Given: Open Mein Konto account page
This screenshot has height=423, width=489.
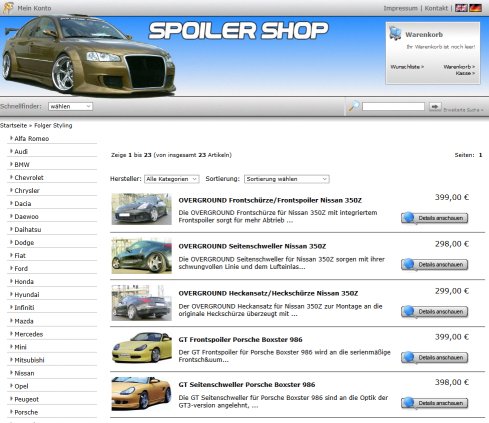Looking at the screenshot, I should pyautogui.click(x=34, y=8).
